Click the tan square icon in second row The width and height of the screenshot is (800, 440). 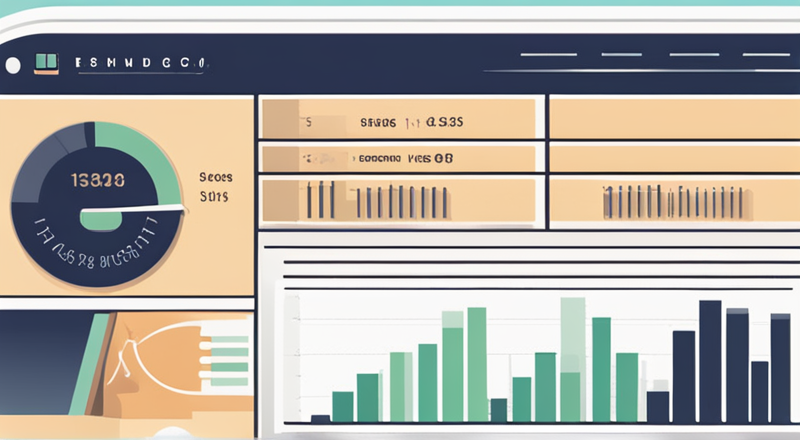[x=280, y=158]
